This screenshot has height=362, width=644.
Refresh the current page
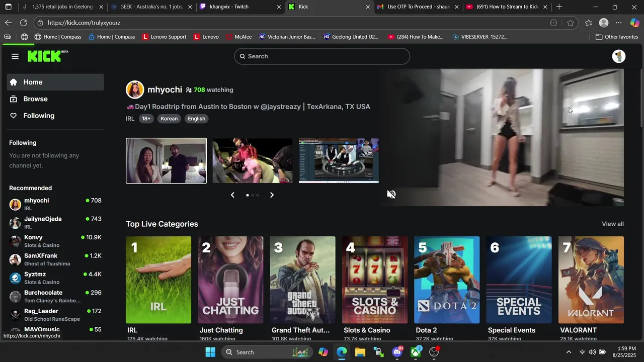click(x=23, y=23)
